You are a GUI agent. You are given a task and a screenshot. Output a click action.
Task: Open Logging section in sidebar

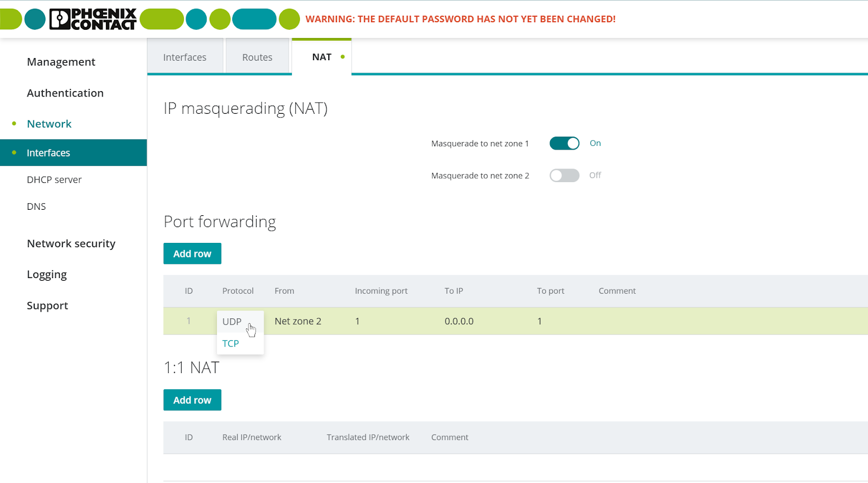(x=47, y=274)
